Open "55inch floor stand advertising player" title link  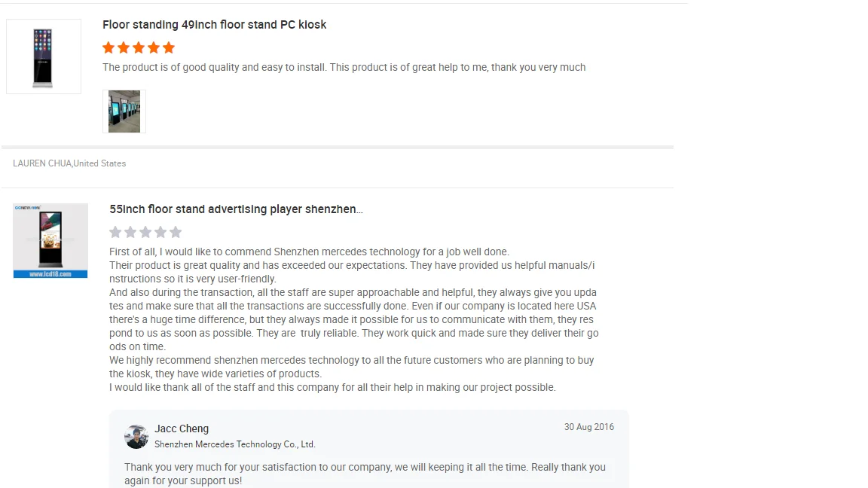point(236,209)
